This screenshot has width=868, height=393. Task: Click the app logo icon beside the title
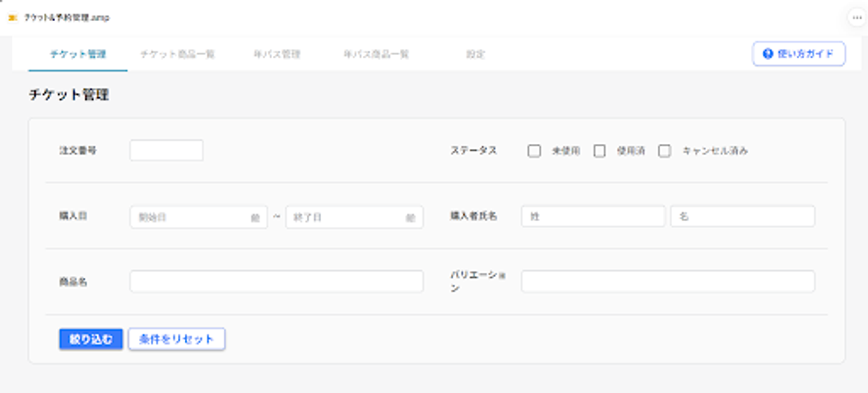click(x=12, y=18)
